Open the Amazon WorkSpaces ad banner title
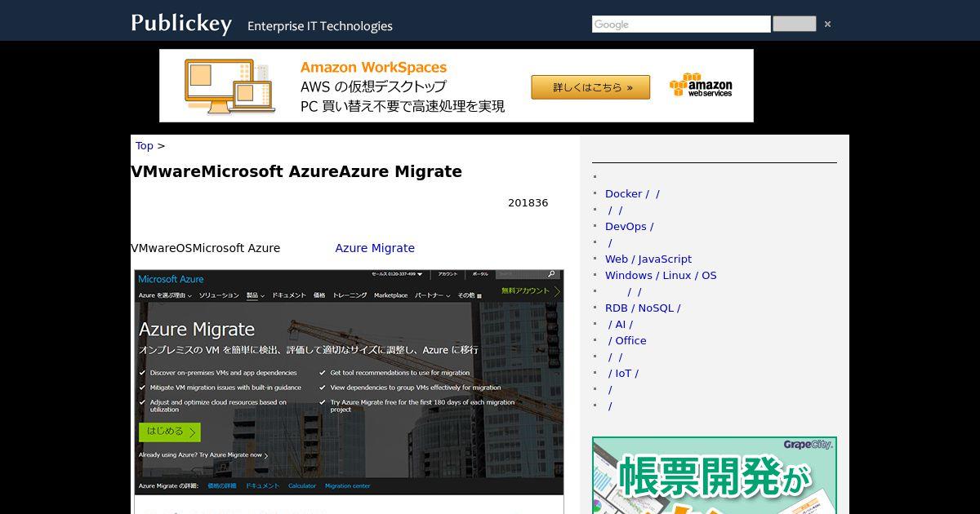 pos(373,68)
